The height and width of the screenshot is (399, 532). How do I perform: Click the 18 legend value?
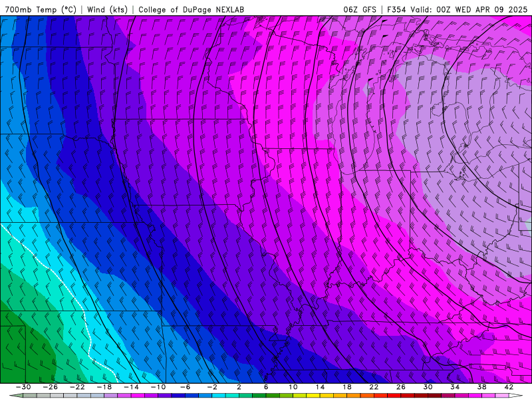pyautogui.click(x=346, y=387)
